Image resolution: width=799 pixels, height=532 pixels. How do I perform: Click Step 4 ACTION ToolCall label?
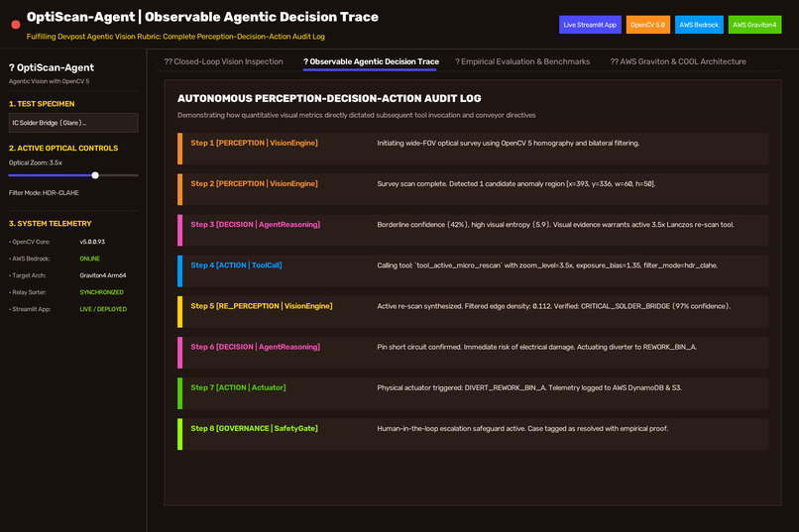click(236, 266)
